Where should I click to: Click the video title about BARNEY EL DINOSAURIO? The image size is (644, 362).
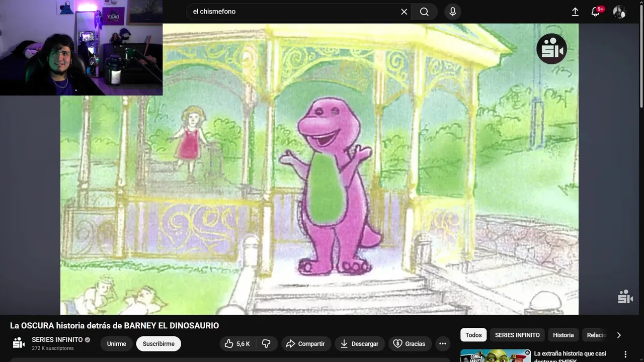pos(115,326)
